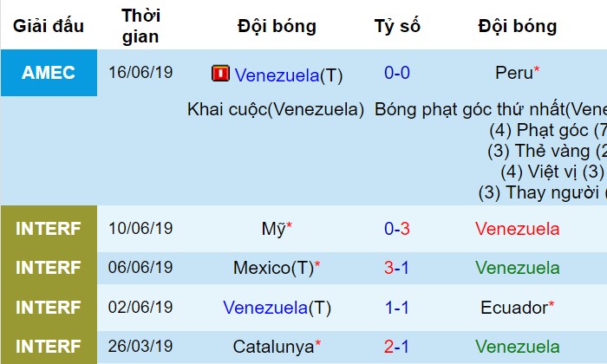607x364 pixels.
Task: Select the INTERF label beside 26/03/19
Action: 49,346
